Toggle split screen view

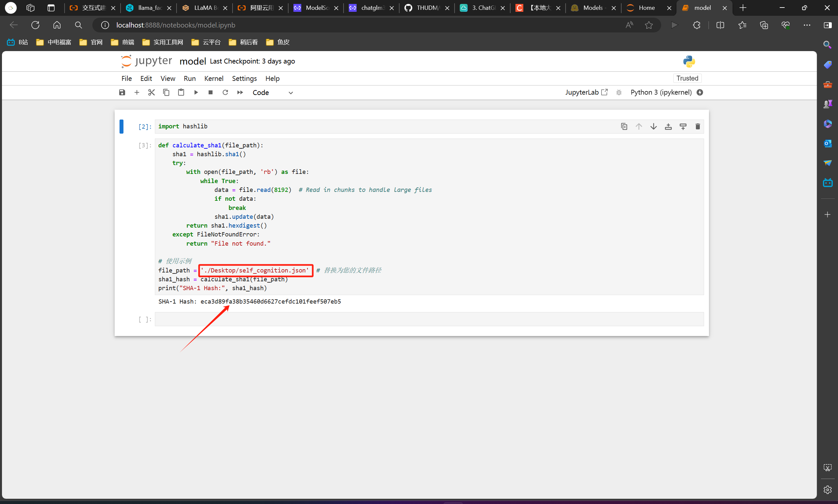(x=720, y=25)
